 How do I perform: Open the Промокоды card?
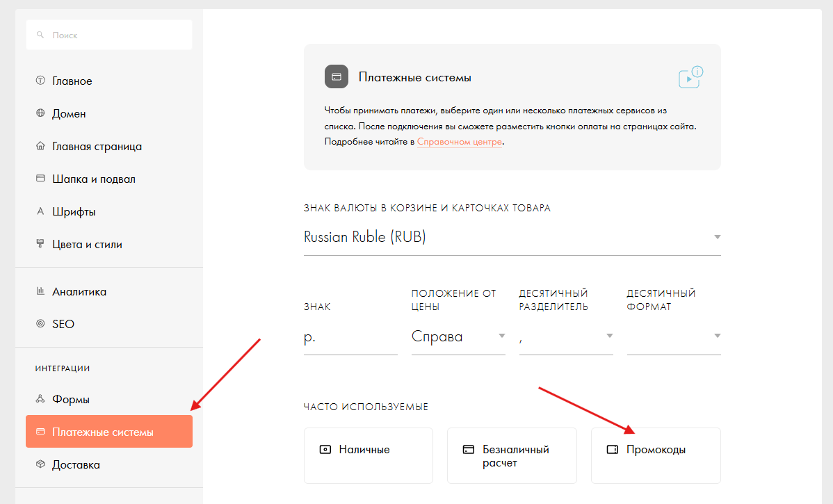[656, 455]
